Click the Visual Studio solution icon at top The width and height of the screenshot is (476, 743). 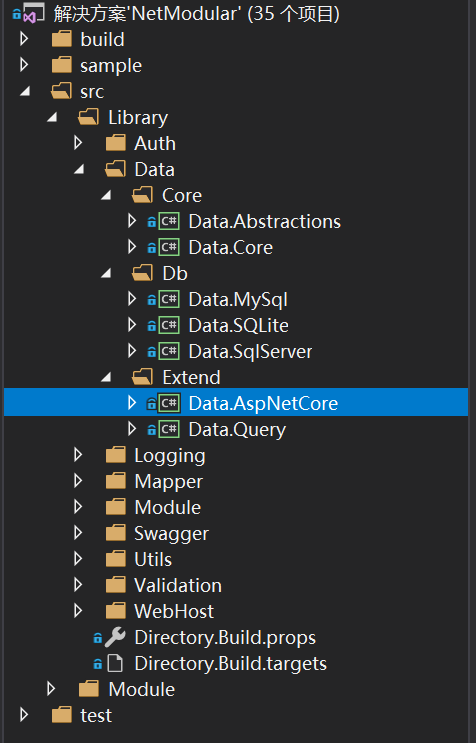point(33,13)
